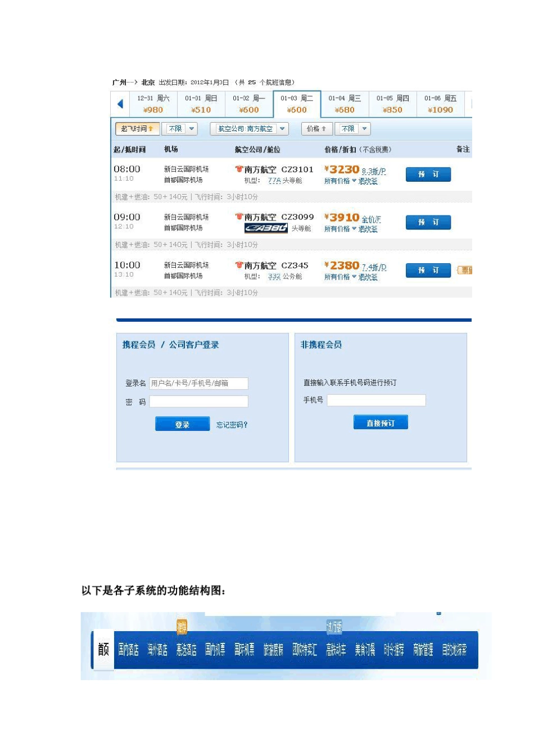The image size is (534, 756).
Task: Open 团购特卖汇 in the navigation bar
Action: 305,650
